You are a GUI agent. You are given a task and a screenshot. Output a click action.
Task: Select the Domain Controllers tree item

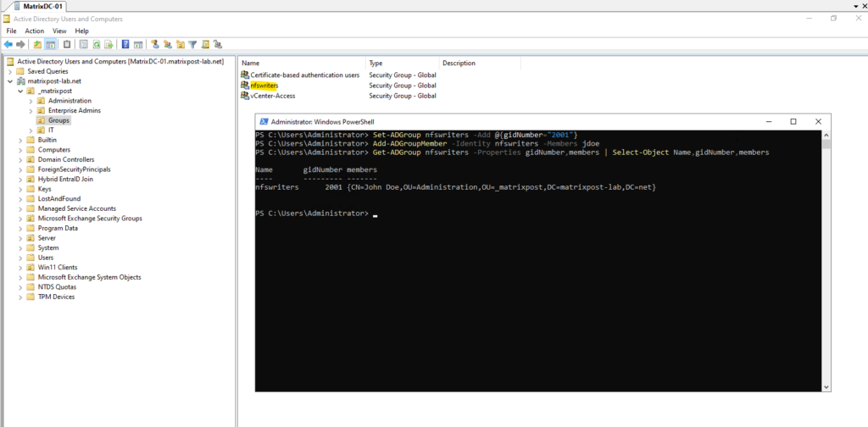(66, 159)
